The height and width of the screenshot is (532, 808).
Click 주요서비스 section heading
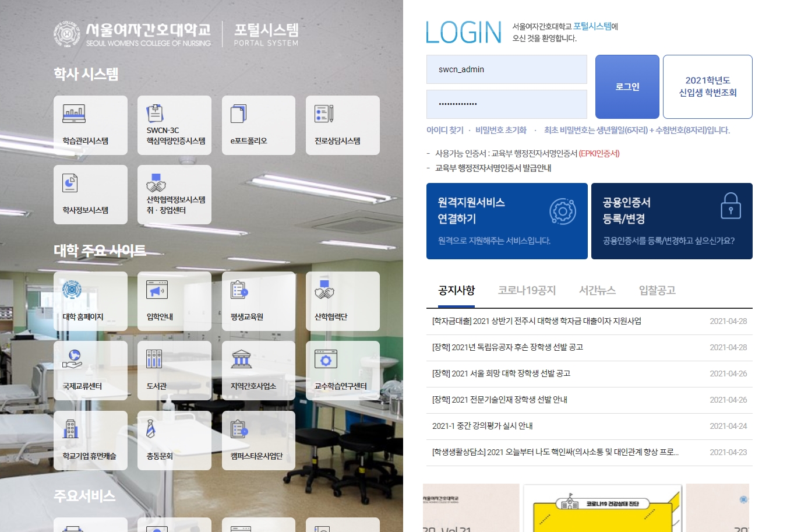pyautogui.click(x=84, y=496)
